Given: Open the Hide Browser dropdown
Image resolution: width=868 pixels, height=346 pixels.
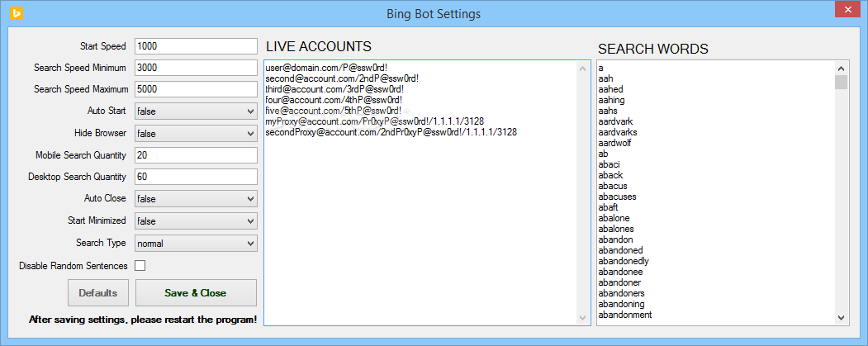Looking at the screenshot, I should [x=196, y=134].
